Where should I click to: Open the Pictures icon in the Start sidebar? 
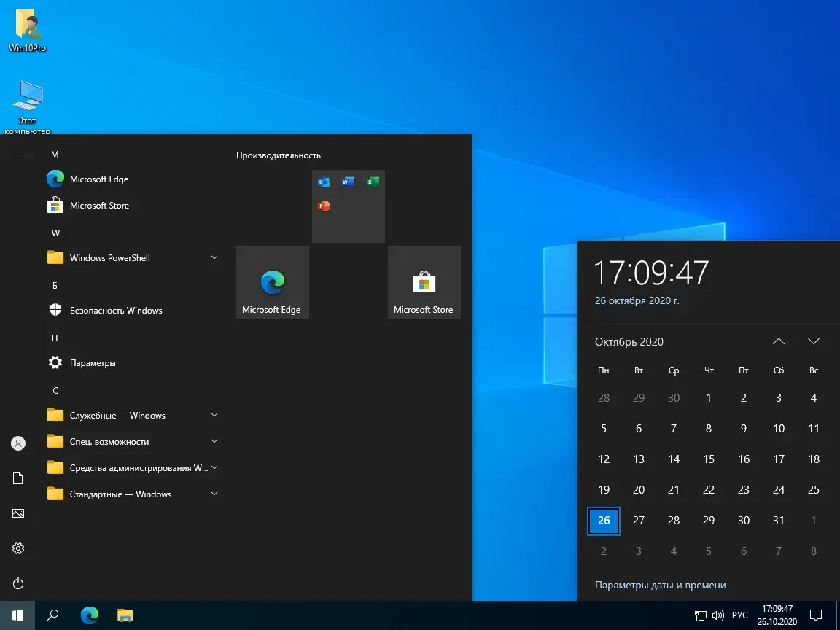pyautogui.click(x=17, y=513)
